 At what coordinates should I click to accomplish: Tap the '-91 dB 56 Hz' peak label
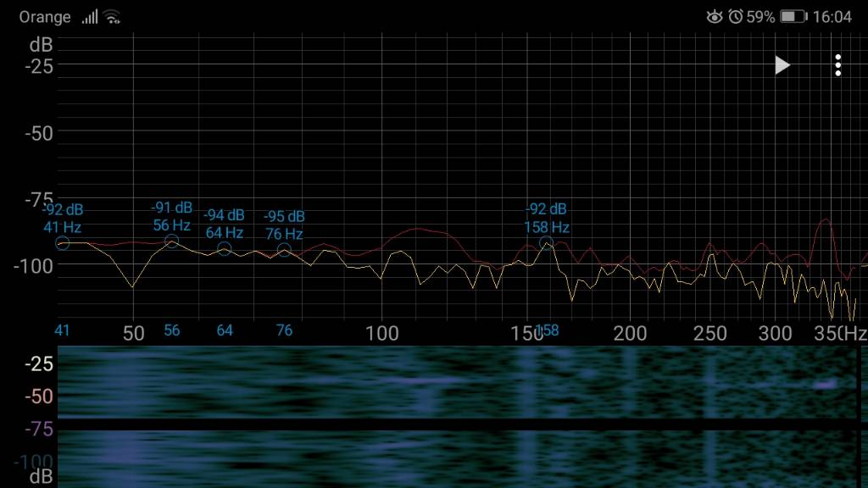171,216
